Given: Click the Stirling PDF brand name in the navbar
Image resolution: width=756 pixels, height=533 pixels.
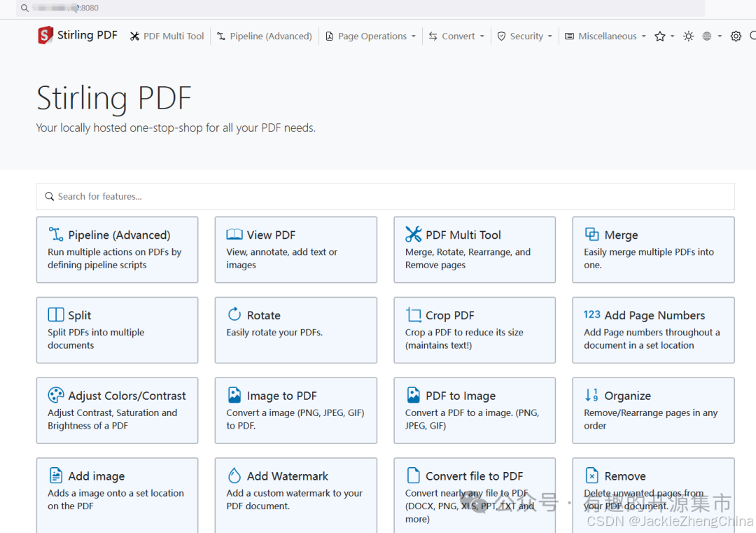Looking at the screenshot, I should 87,35.
